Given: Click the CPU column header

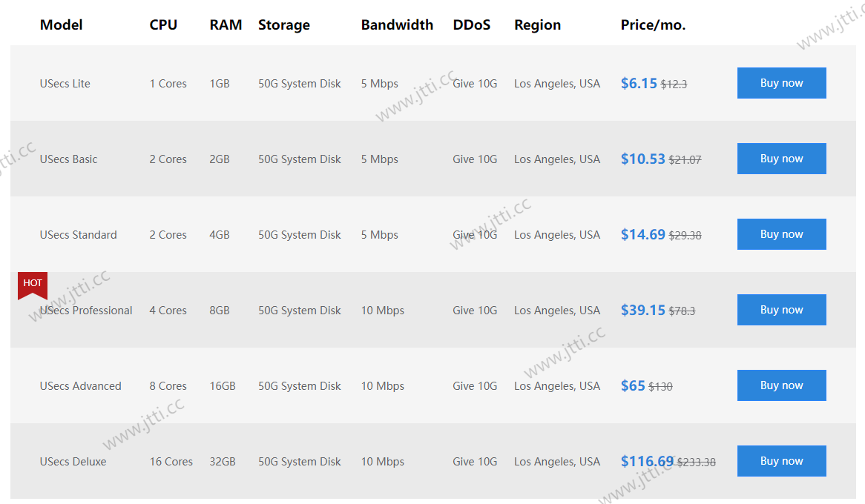Looking at the screenshot, I should 163,24.
